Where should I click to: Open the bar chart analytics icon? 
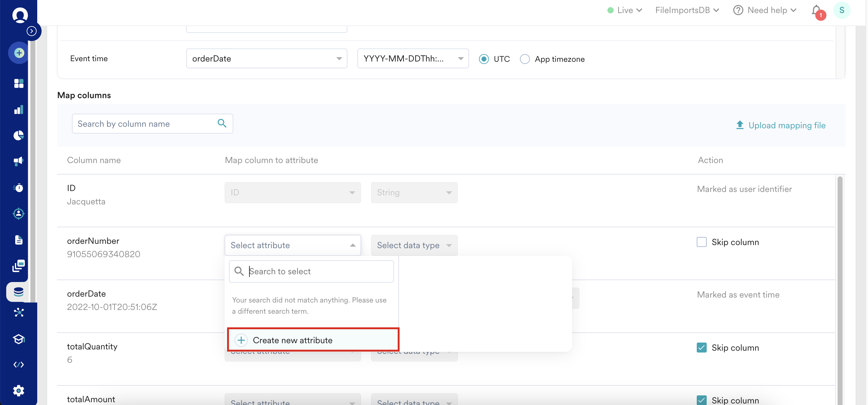tap(19, 110)
